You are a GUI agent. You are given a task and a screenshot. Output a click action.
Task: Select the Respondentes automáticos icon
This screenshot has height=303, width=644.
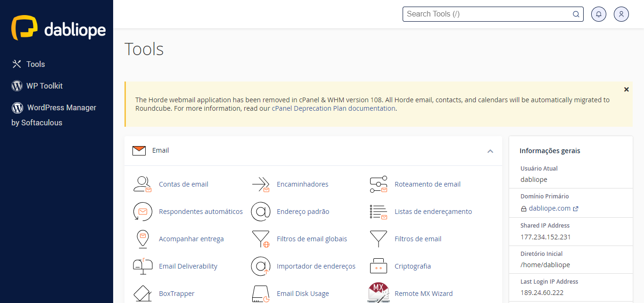[x=142, y=212]
